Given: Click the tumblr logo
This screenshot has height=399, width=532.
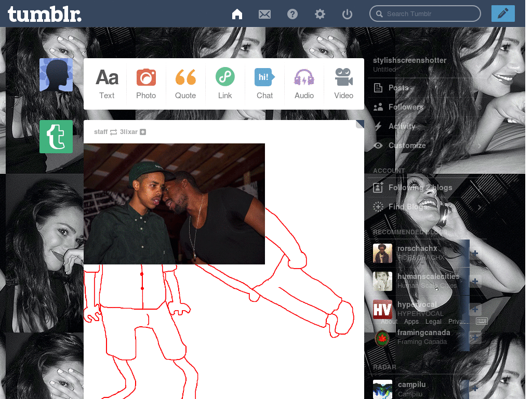Looking at the screenshot, I should click(x=44, y=14).
